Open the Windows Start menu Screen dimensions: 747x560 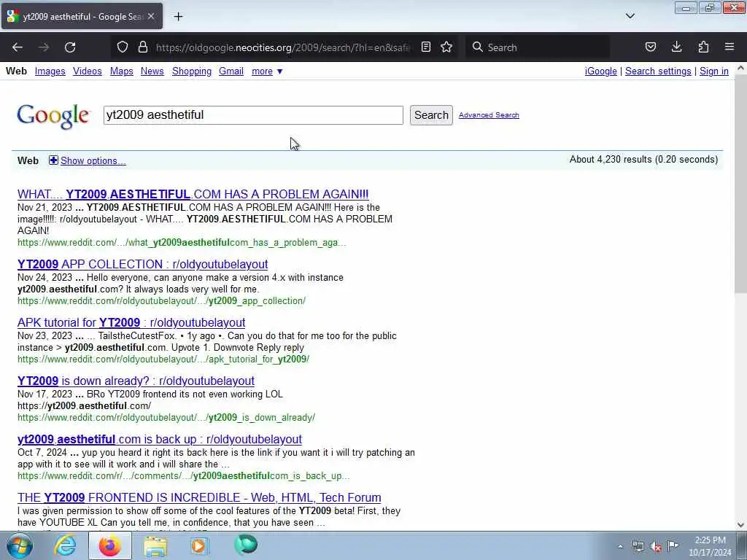tap(20, 545)
